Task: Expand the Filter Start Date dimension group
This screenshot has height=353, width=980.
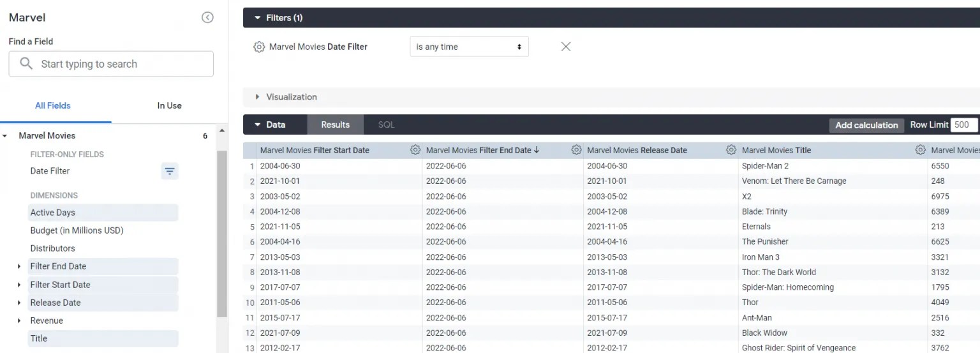Action: [20, 285]
